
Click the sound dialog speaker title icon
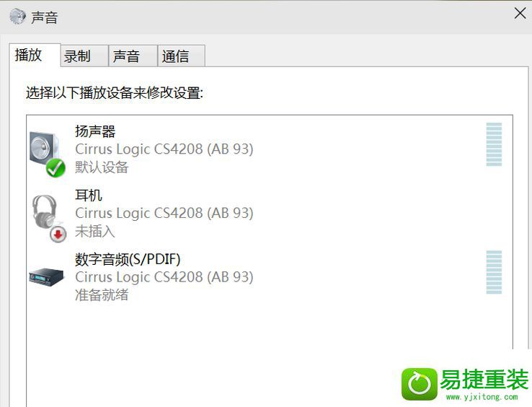17,17
